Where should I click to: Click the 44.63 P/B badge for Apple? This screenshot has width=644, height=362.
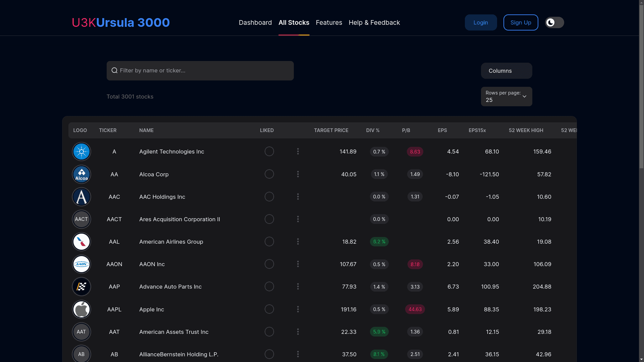pyautogui.click(x=415, y=309)
